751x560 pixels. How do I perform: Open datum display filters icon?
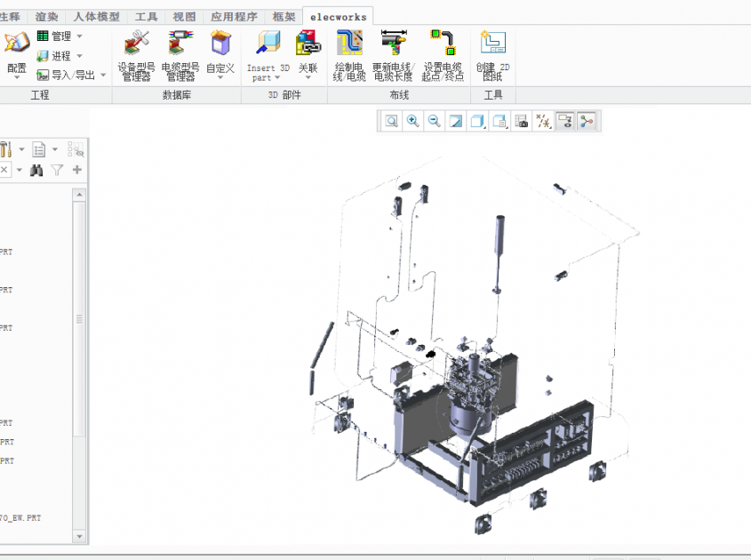(x=543, y=121)
